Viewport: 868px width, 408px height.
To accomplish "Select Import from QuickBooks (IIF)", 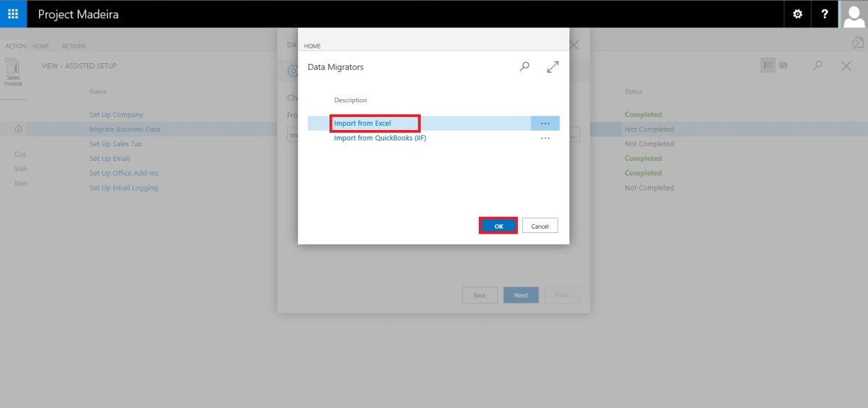I will tap(380, 138).
